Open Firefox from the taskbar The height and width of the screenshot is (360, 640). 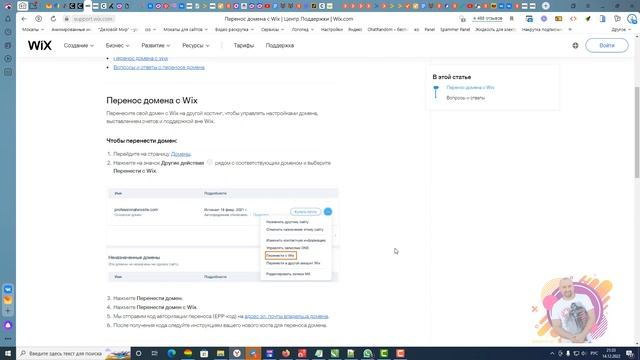point(286,353)
